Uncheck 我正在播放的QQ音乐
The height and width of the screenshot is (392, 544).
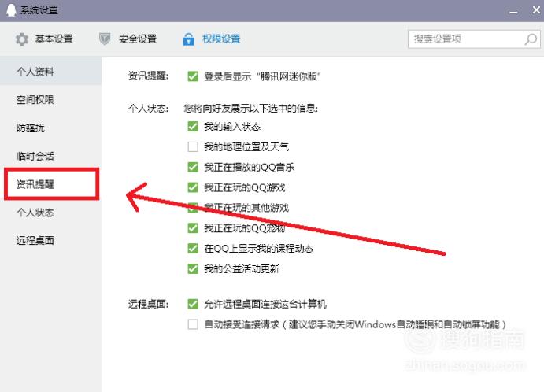[193, 167]
